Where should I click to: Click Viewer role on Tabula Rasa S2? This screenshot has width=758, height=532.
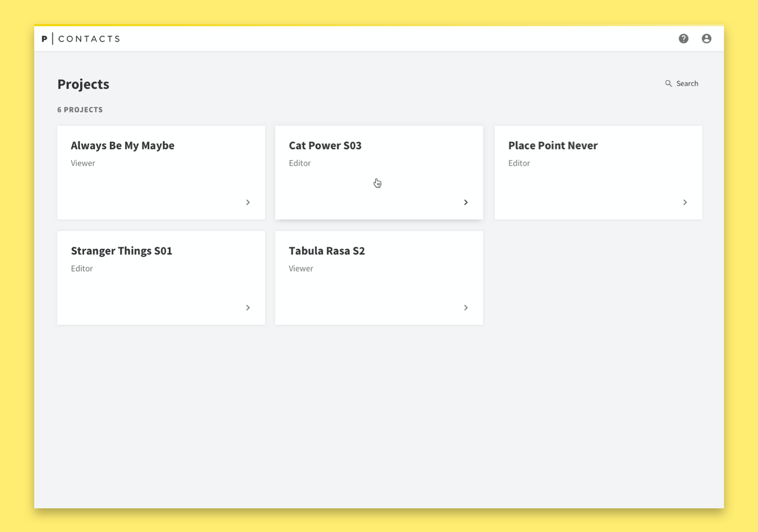click(x=301, y=268)
